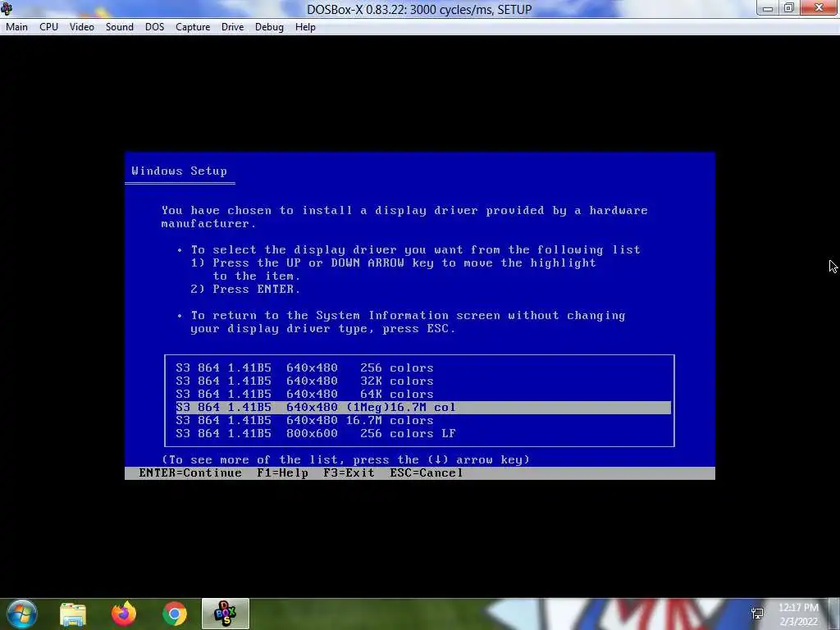Open the Sound menu
Image resolution: width=840 pixels, height=630 pixels.
coord(120,27)
